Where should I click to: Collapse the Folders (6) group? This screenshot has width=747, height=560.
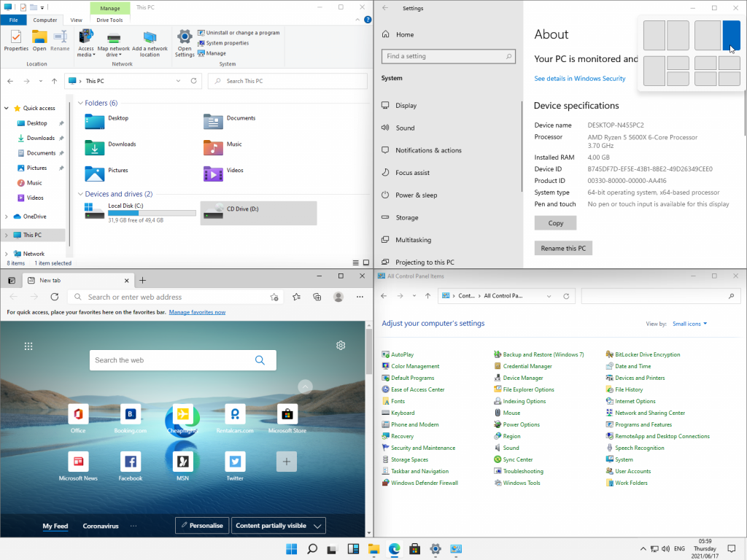80,104
